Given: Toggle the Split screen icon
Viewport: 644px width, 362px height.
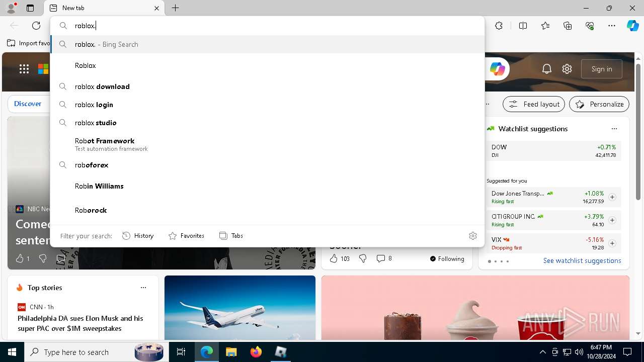Looking at the screenshot, I should point(523,26).
